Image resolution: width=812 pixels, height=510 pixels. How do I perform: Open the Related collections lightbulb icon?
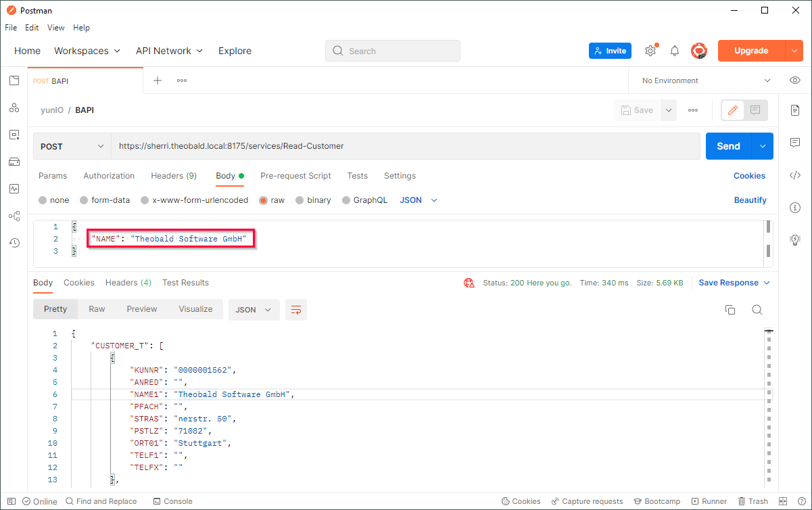[795, 239]
